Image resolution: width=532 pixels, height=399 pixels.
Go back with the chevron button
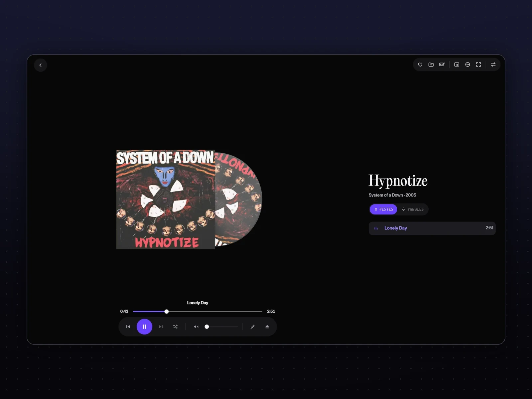(41, 65)
